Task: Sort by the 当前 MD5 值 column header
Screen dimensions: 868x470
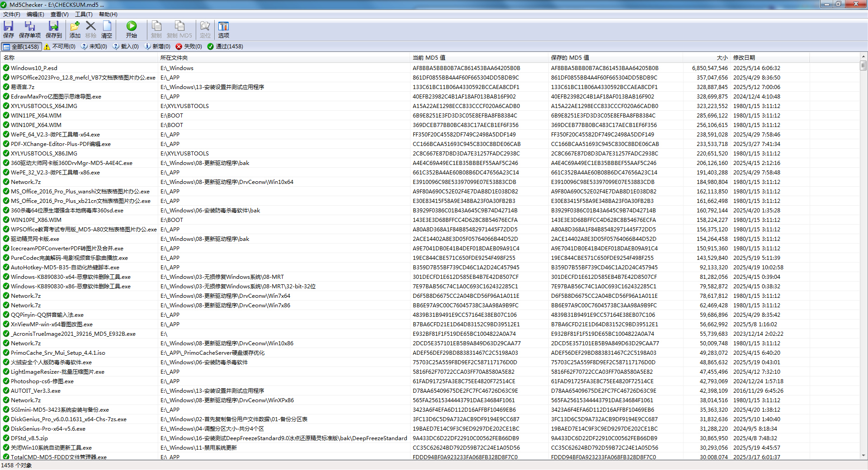Action: coord(479,58)
